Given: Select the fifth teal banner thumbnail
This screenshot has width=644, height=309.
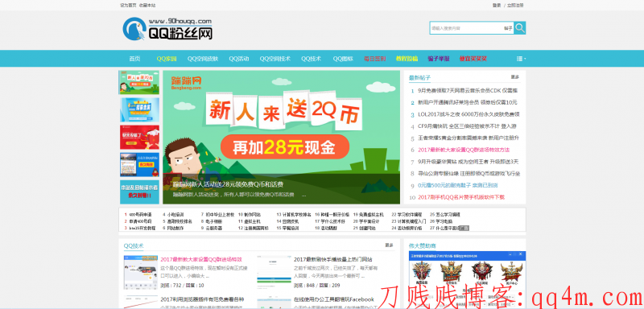Looking at the screenshot, I should point(139,192).
